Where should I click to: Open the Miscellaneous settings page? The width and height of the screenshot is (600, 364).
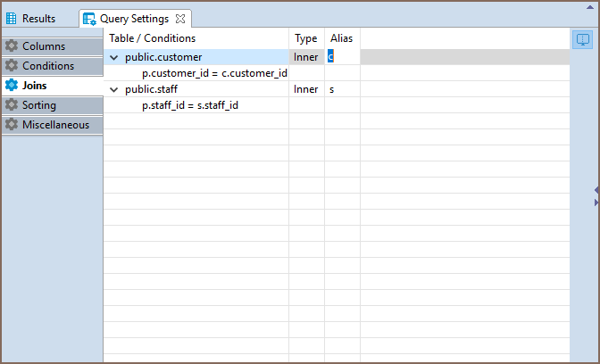pyautogui.click(x=55, y=125)
